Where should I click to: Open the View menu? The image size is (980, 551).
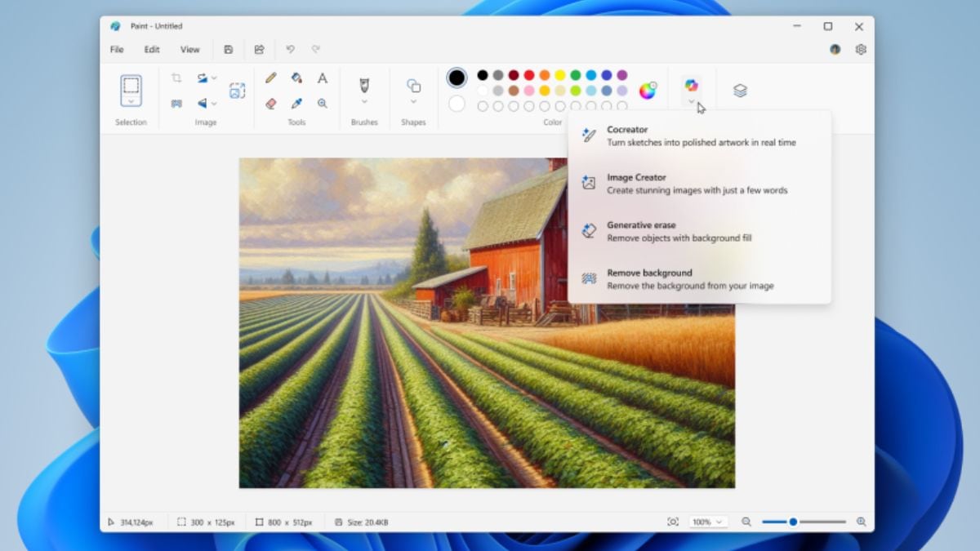pos(189,50)
